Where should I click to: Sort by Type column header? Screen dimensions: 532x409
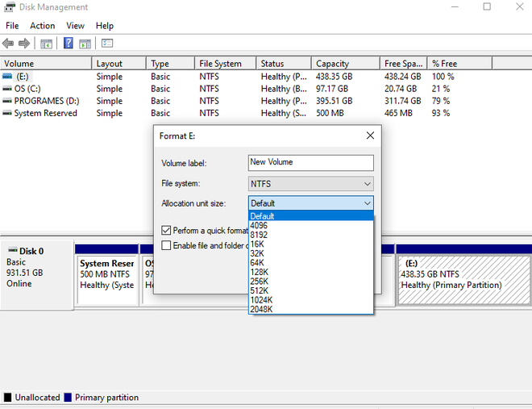coord(171,64)
